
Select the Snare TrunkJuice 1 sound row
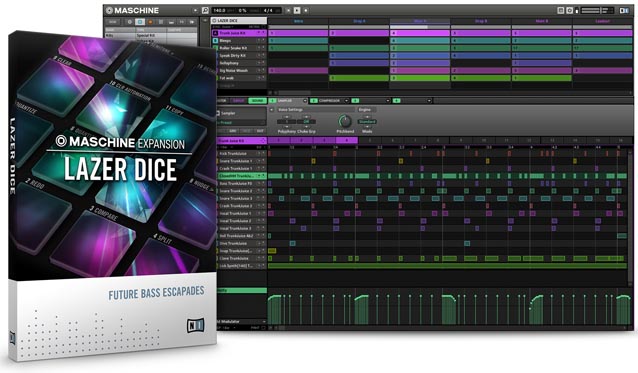[239, 161]
